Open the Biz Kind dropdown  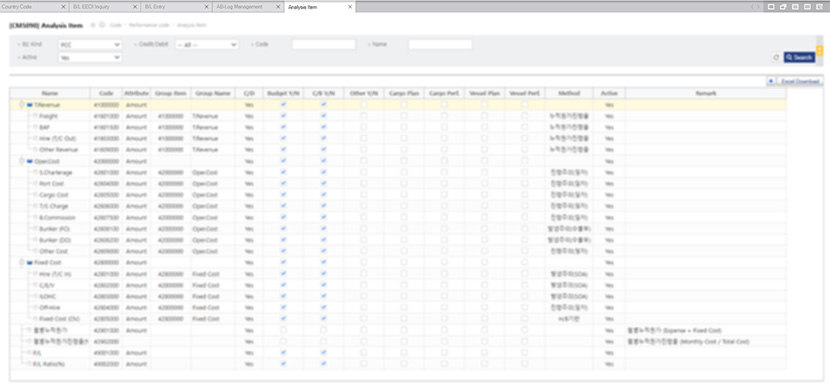(90, 44)
